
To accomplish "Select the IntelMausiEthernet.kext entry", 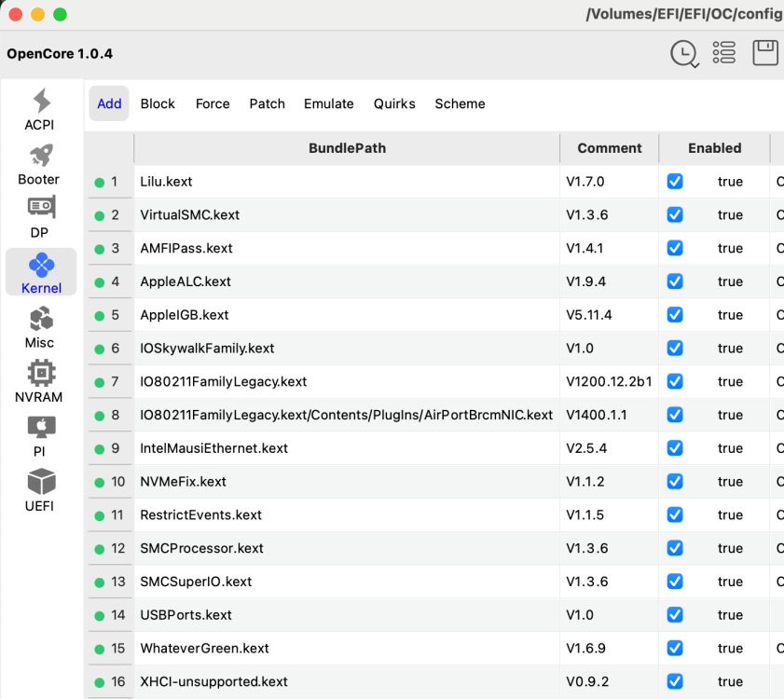I will point(347,448).
